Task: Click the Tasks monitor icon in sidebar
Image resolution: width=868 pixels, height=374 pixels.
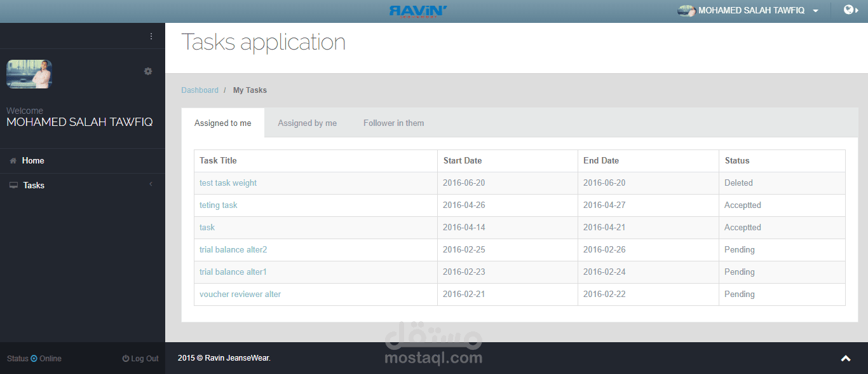Action: (14, 186)
